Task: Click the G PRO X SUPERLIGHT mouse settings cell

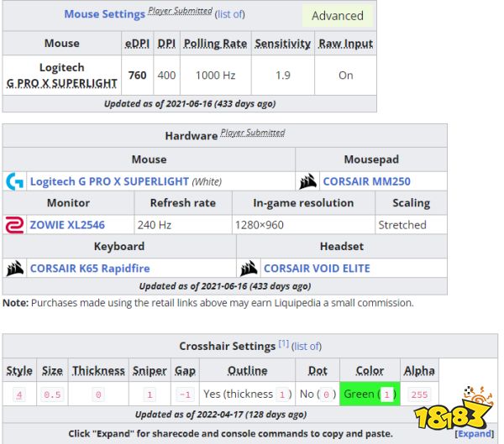Action: [x=61, y=76]
